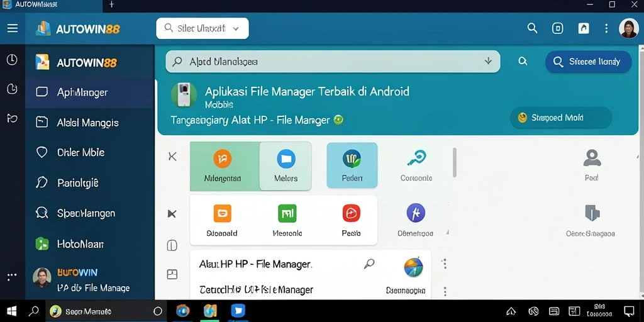The image size is (644, 322).
Task: Click the taskbar clock
Action: point(599,311)
